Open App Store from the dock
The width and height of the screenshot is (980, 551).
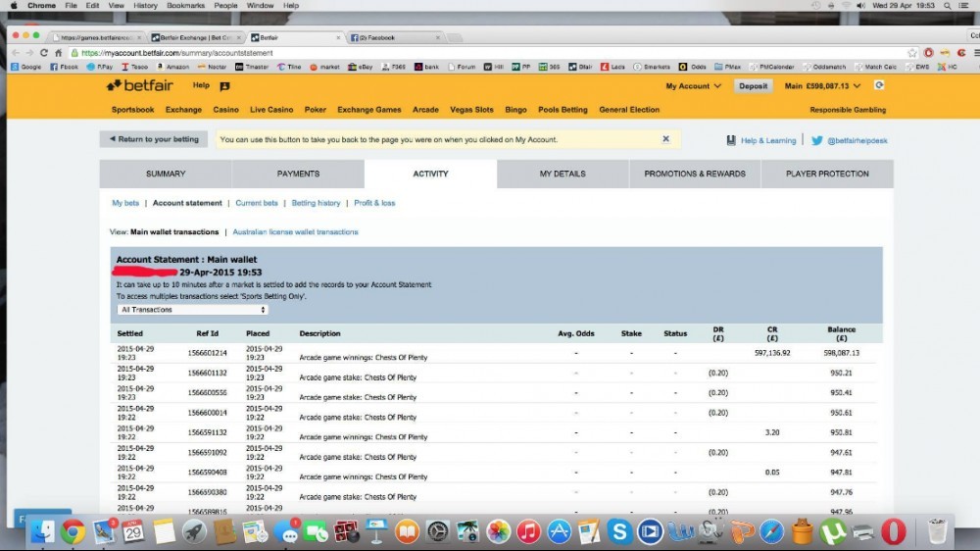click(x=560, y=531)
